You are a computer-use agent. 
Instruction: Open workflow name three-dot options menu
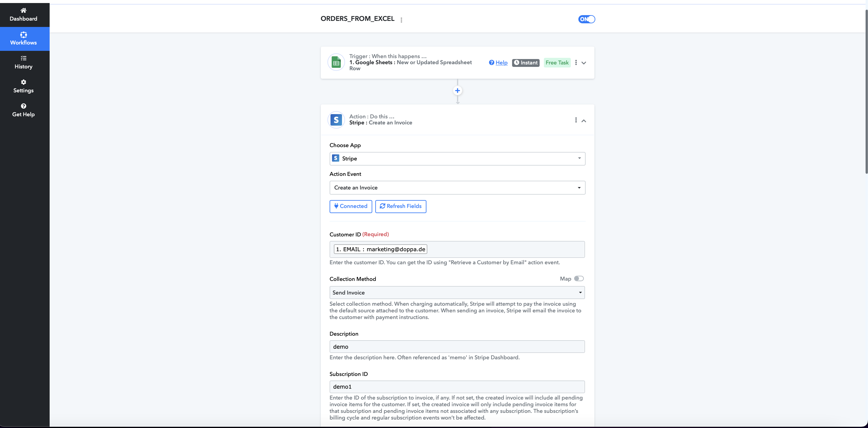[x=401, y=20]
